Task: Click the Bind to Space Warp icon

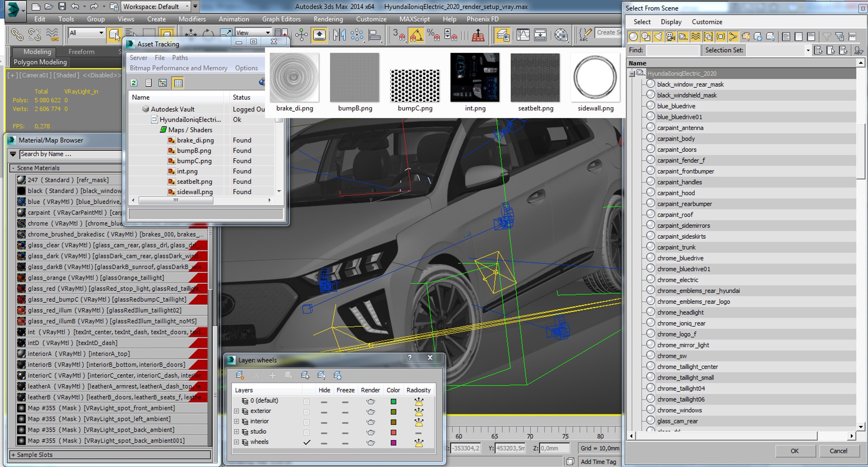Action: [x=52, y=35]
